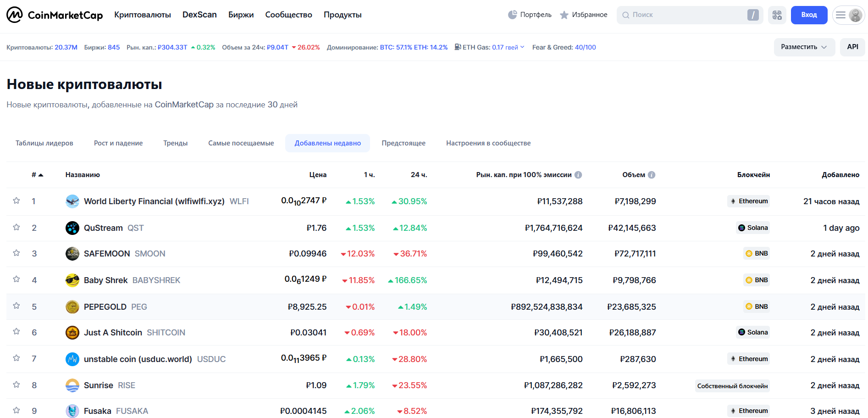Toggle watchlist star for Baby Shrek

17,279
